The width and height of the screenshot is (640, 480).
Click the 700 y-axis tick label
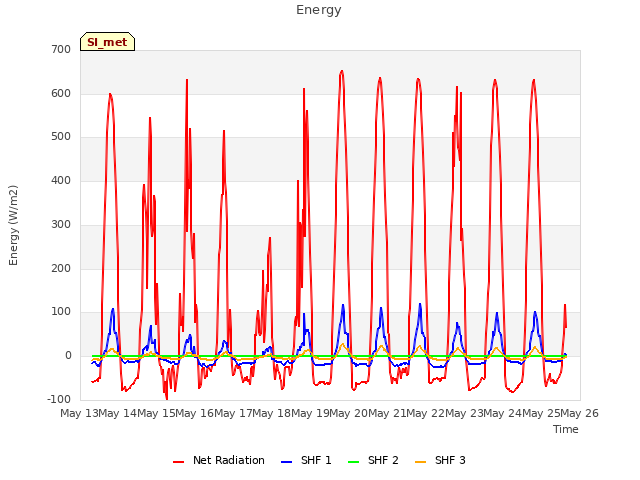[x=61, y=49]
